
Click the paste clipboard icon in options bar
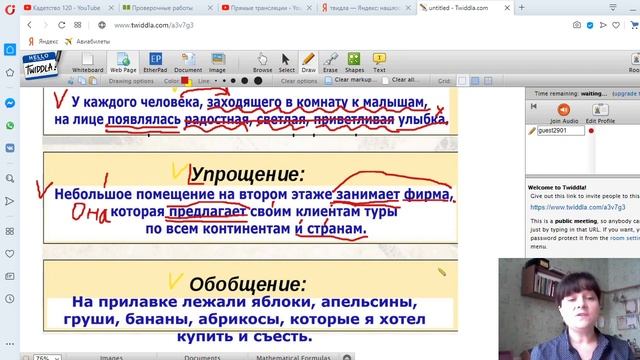click(93, 81)
